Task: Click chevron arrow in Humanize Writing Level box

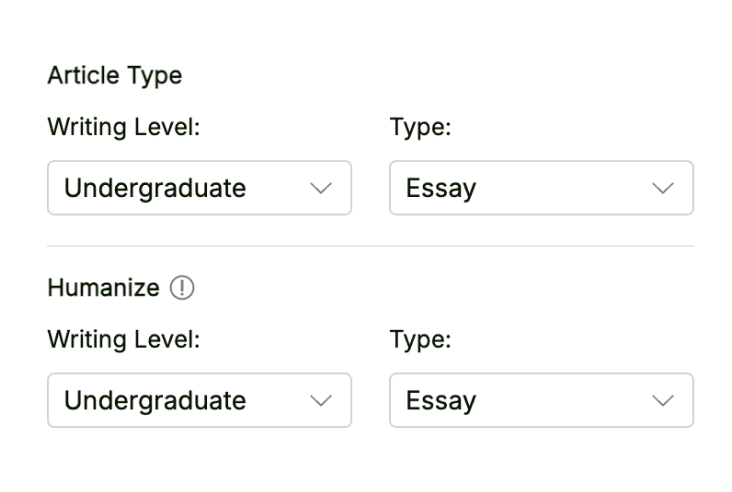Action: 321,401
